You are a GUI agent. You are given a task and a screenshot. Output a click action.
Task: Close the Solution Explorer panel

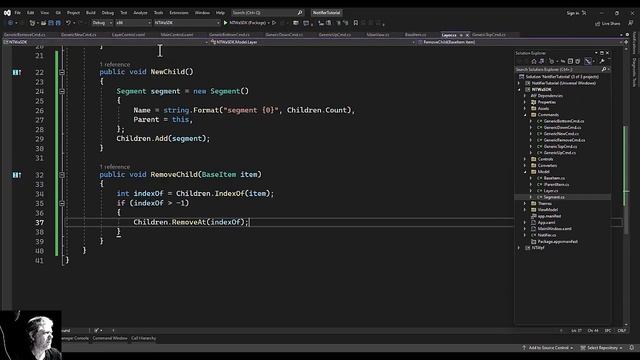tap(607, 53)
